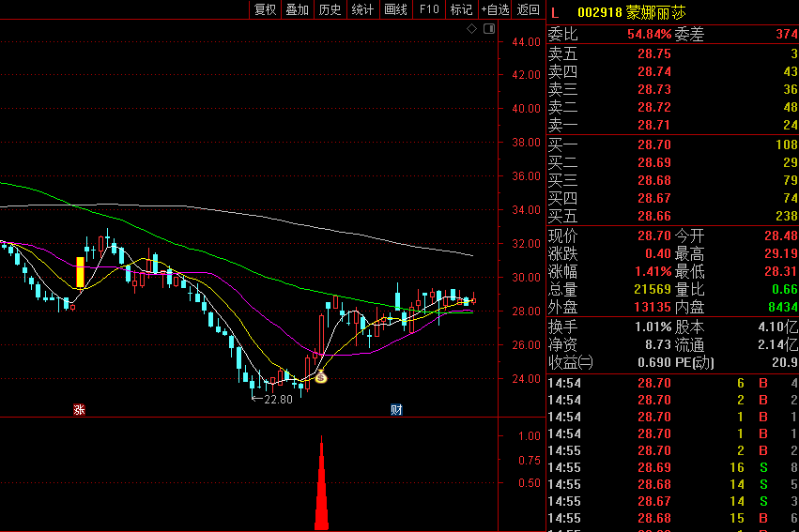Viewport: 799px width, 532px height.
Task: Click the 最低 28.31 value
Action: pyautogui.click(x=781, y=272)
